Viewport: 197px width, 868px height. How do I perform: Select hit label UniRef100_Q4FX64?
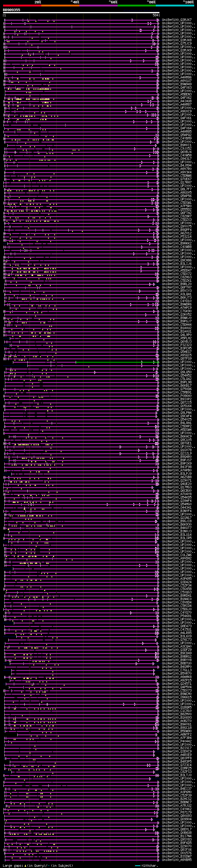tap(177, 128)
